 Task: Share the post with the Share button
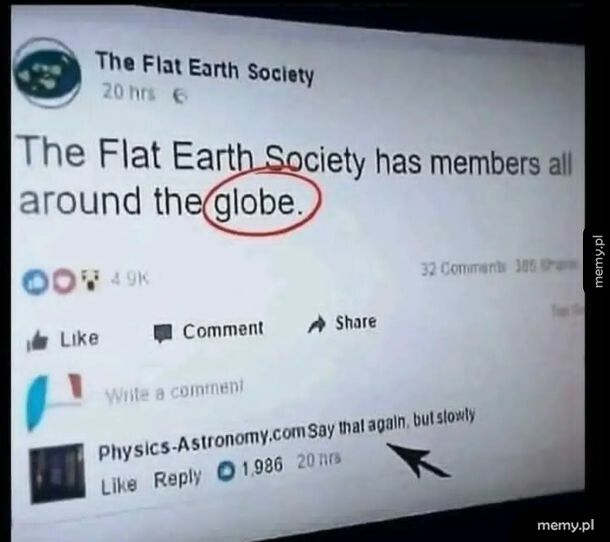[342, 323]
